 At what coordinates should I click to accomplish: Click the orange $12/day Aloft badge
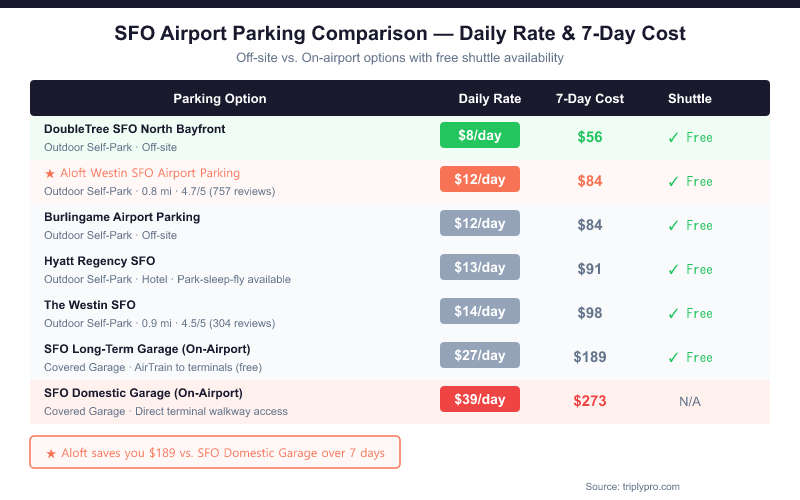(480, 179)
